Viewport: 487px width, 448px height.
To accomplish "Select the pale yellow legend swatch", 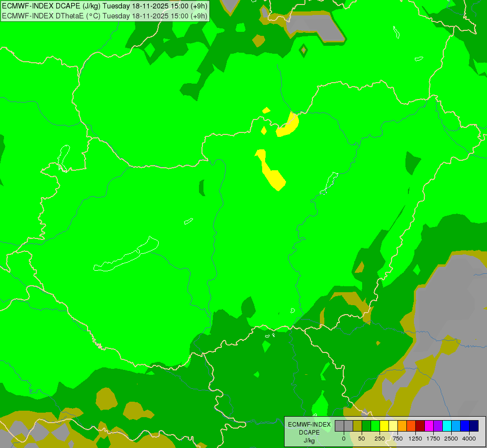I will 393,426.
